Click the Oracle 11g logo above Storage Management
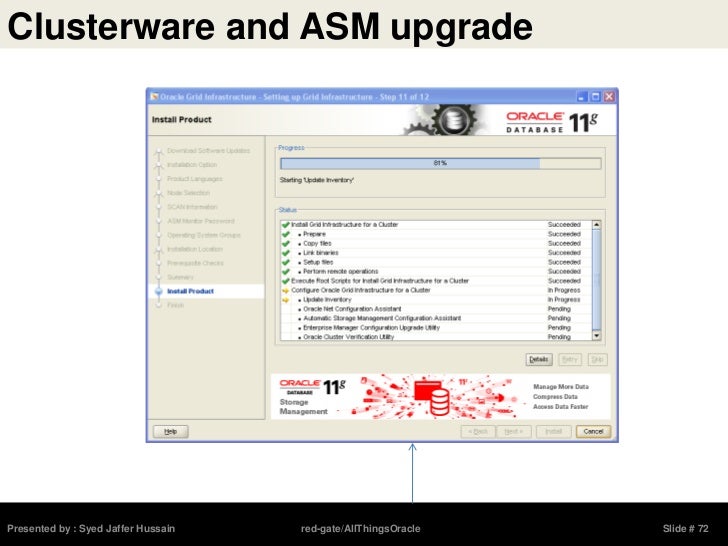 (312, 387)
